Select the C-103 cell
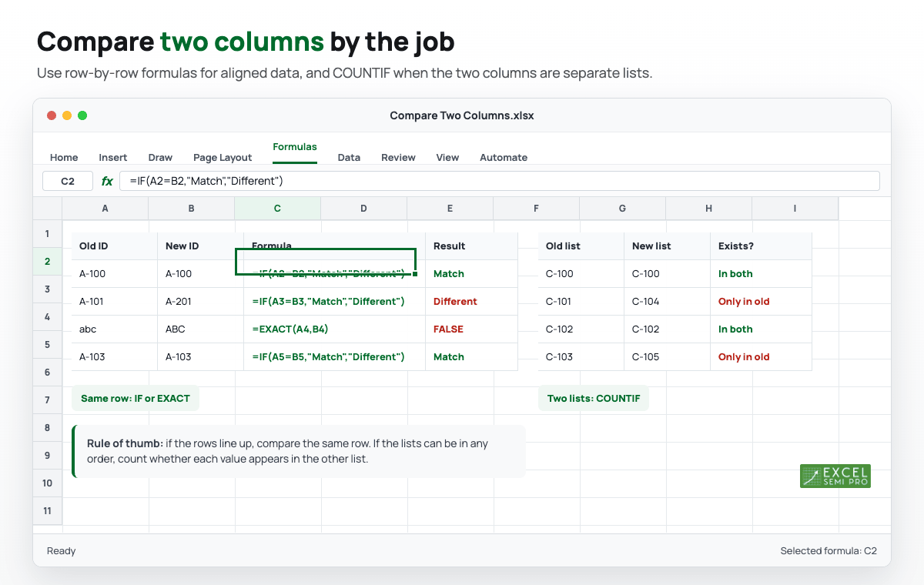 [x=581, y=357]
